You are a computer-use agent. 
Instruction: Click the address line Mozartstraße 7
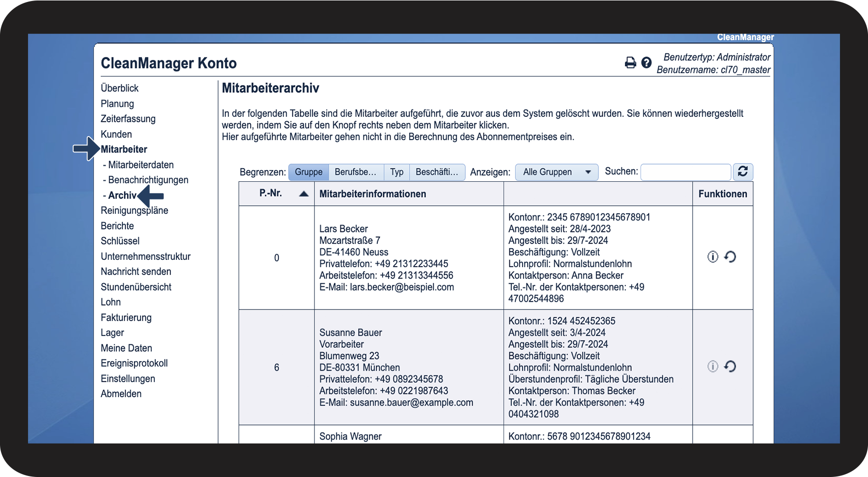[350, 240]
